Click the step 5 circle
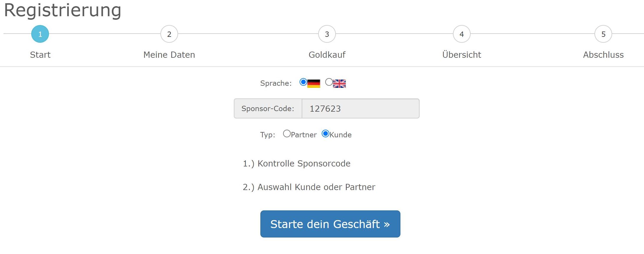Screen dimensions: 644x254 [603, 34]
